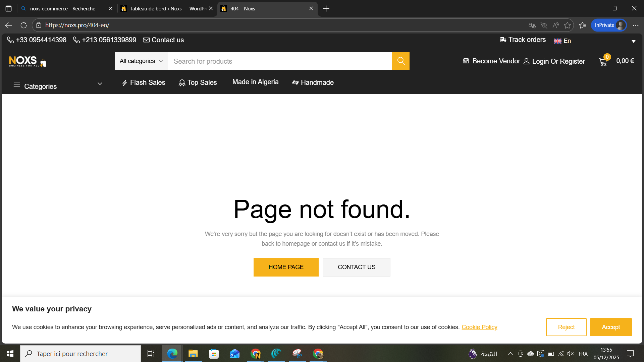Click the HOME PAGE button
Image resolution: width=644 pixels, height=362 pixels.
tap(286, 267)
